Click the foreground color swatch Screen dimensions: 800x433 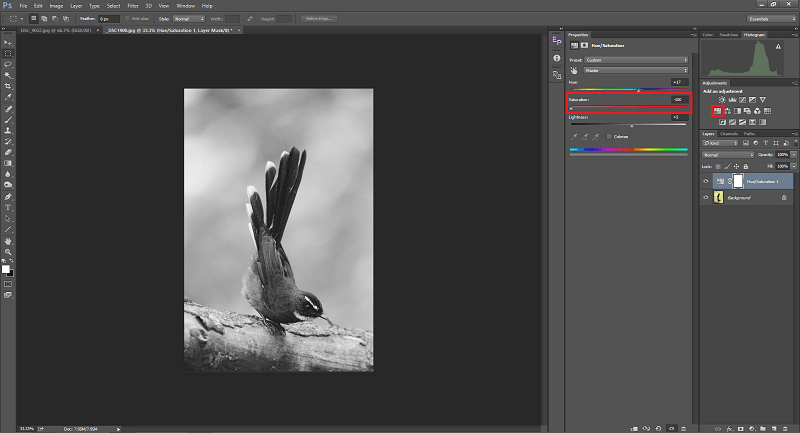click(6, 269)
